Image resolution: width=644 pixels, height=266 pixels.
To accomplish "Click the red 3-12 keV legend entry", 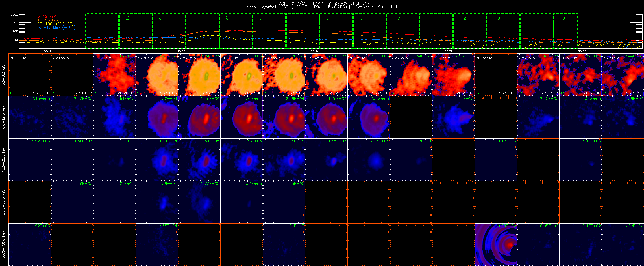I will [47, 16].
